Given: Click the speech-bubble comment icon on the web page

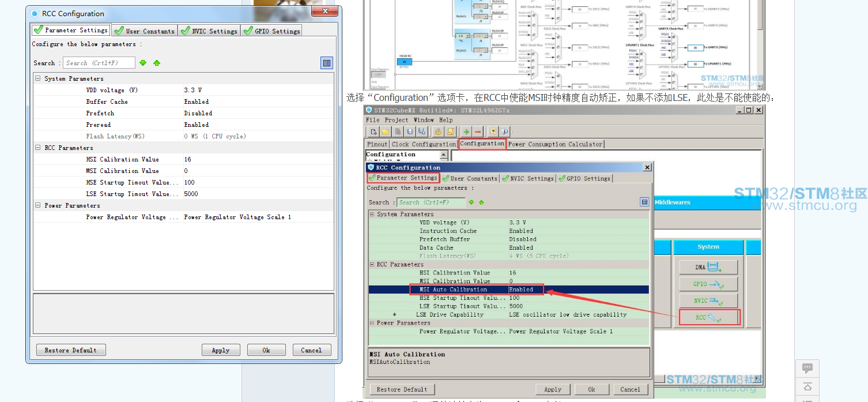Looking at the screenshot, I should tap(807, 368).
